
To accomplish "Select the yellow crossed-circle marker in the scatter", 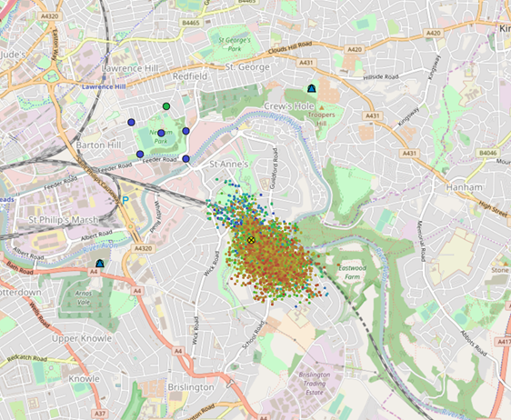I will point(251,240).
